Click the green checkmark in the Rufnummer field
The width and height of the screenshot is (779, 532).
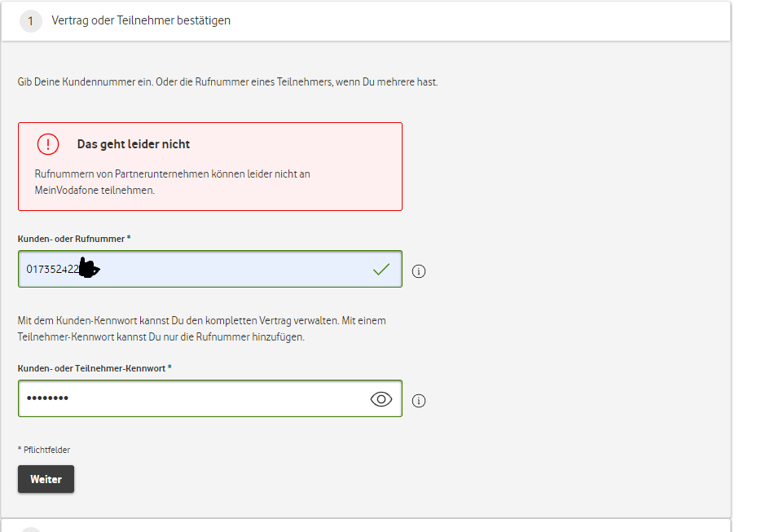tap(381, 269)
